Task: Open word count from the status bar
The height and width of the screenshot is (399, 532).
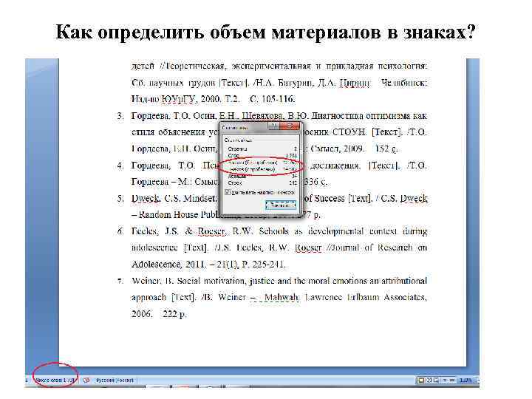Action: [x=55, y=381]
